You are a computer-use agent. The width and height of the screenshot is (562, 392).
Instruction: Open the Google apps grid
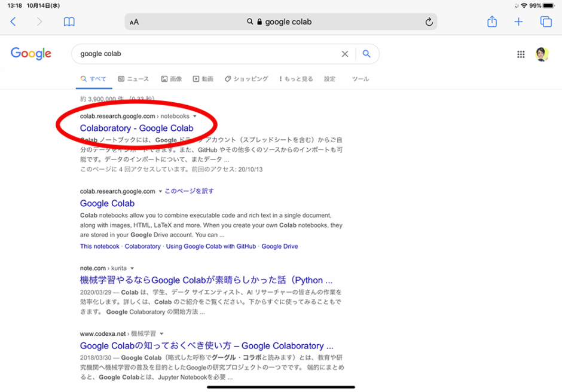pyautogui.click(x=521, y=54)
